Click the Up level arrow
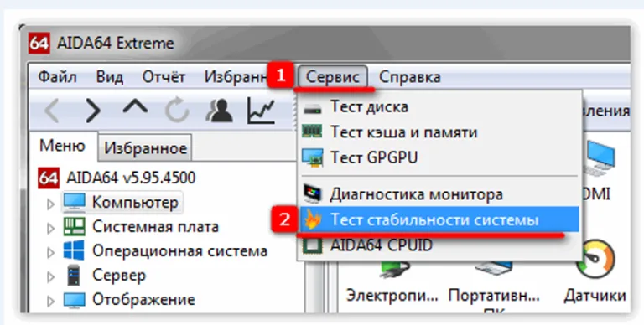644x325 pixels. pyautogui.click(x=135, y=107)
